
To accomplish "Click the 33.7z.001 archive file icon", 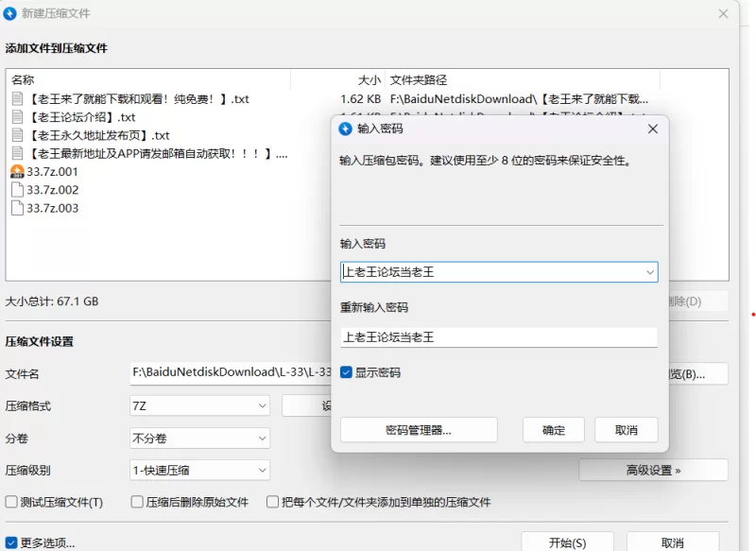I will click(17, 172).
